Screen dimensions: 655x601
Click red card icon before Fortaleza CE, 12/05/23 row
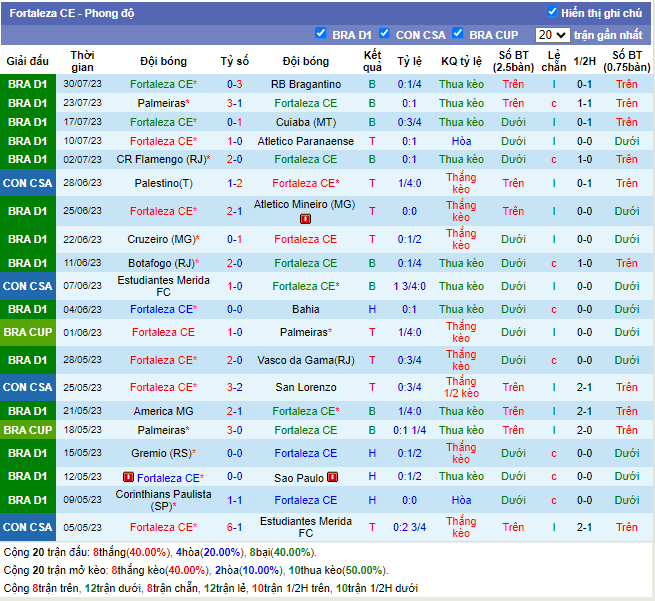[x=130, y=478]
